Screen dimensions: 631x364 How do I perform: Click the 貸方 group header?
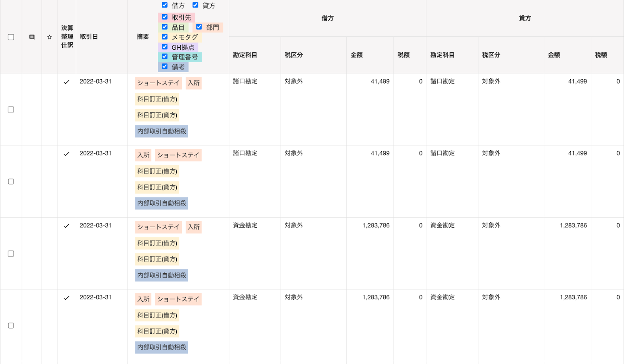(x=525, y=18)
